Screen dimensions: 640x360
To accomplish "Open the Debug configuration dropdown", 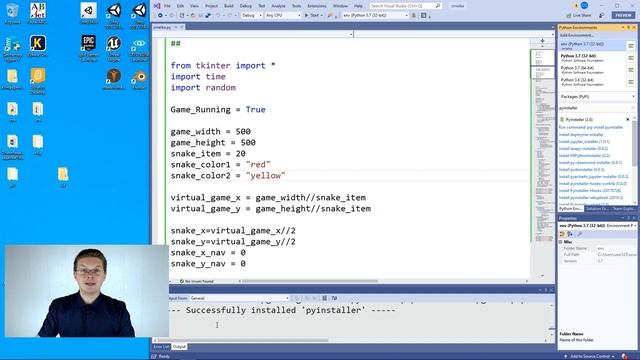I will click(251, 15).
